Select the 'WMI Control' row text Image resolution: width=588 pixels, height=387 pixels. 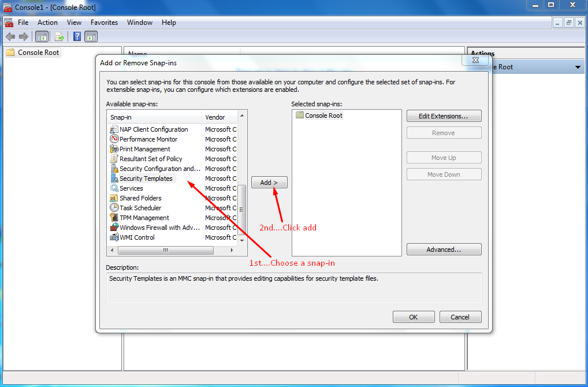[x=137, y=237]
